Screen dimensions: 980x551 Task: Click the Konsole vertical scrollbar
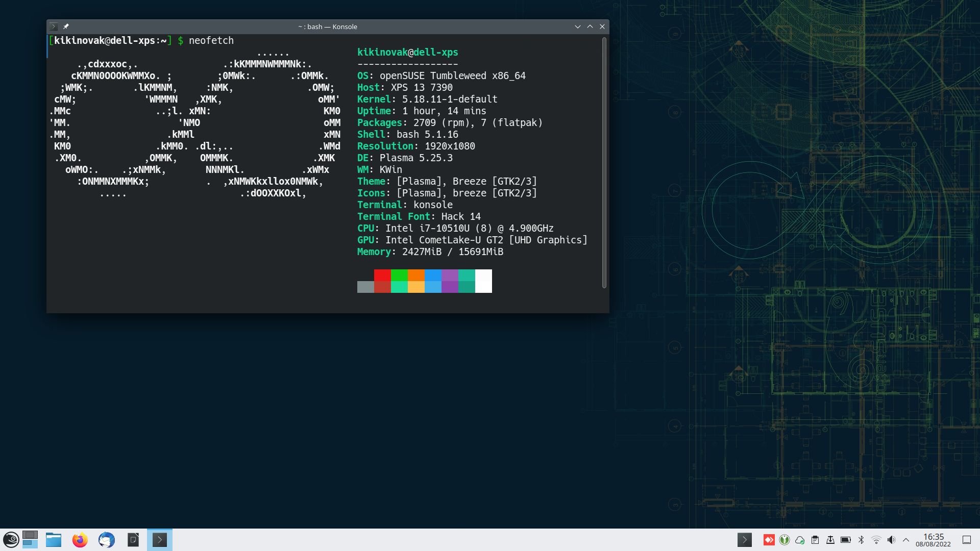tap(604, 163)
